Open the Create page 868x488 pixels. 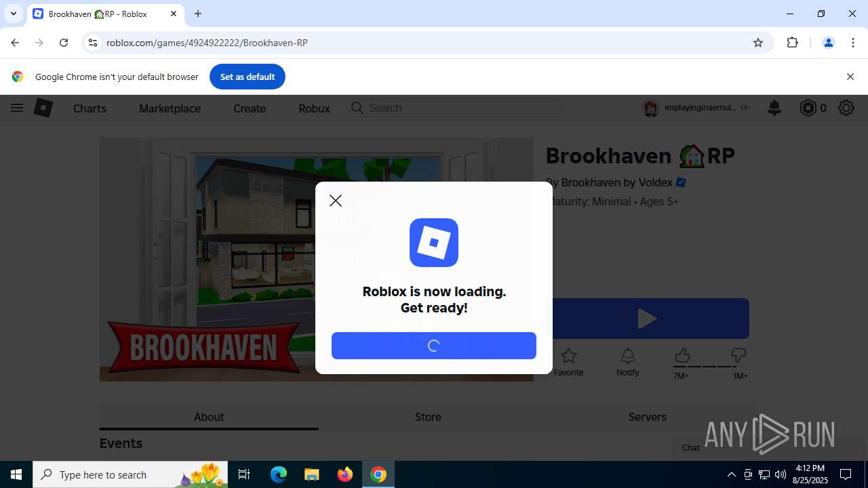pyautogui.click(x=250, y=108)
